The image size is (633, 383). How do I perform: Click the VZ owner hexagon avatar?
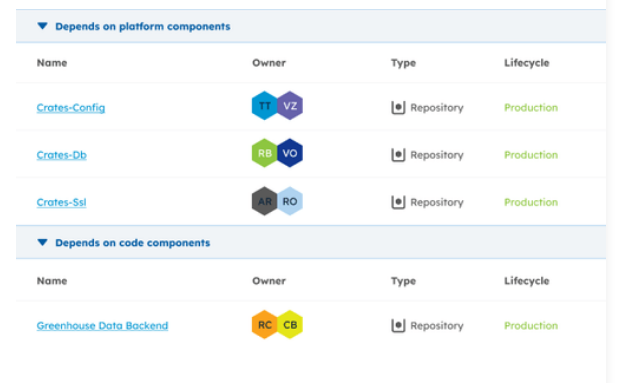(290, 106)
